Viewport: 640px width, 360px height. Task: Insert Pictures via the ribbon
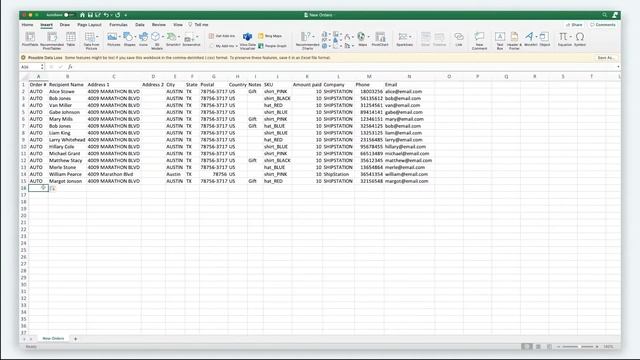pos(112,40)
